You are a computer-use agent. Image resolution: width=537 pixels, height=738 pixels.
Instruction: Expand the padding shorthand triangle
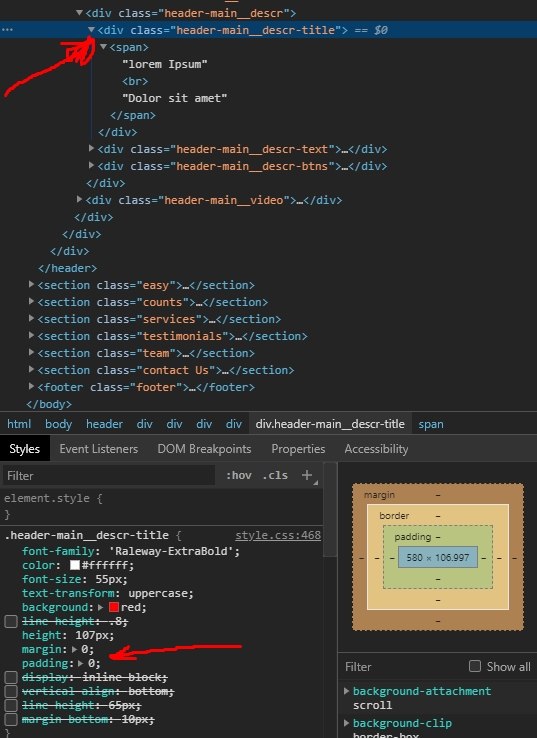[80, 663]
